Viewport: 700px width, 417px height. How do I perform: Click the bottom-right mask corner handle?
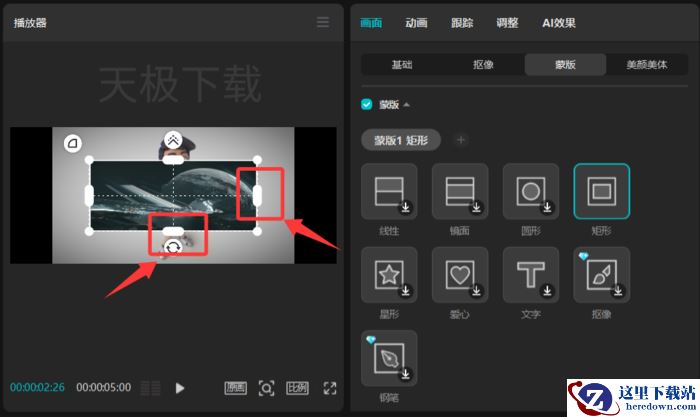pos(258,231)
